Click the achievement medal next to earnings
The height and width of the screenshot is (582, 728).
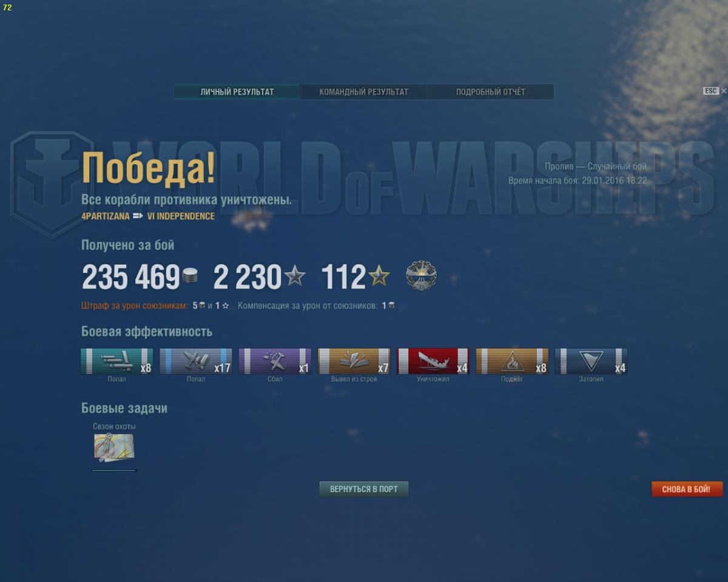click(x=421, y=276)
